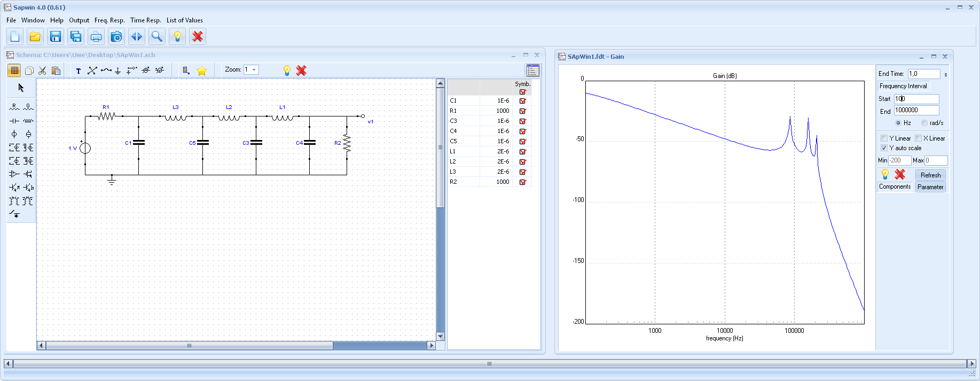Select the rad/s radio button
This screenshot has height=381, width=980.
pos(924,123)
